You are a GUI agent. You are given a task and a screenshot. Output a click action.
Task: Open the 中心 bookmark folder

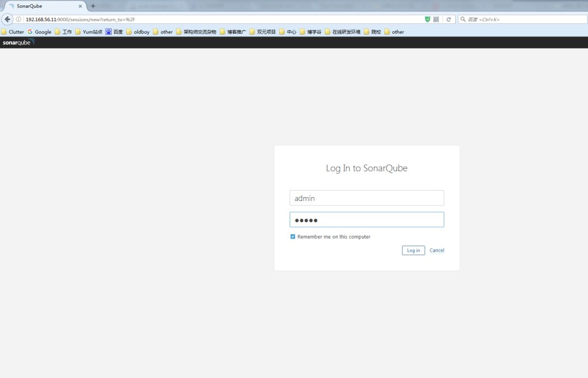pos(288,32)
